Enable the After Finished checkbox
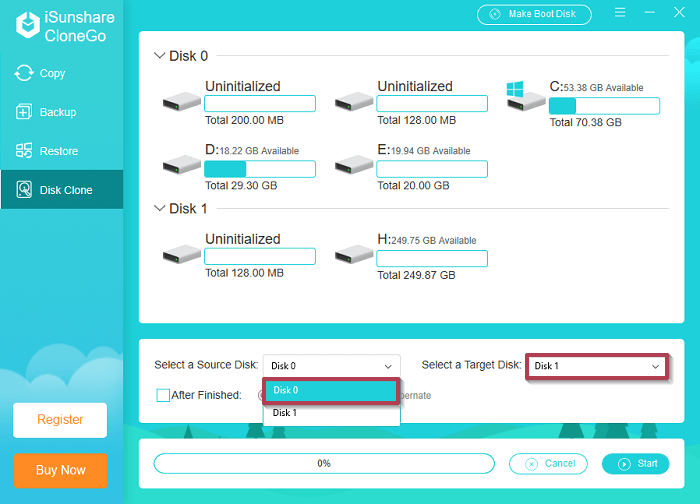The width and height of the screenshot is (700, 504). click(163, 395)
